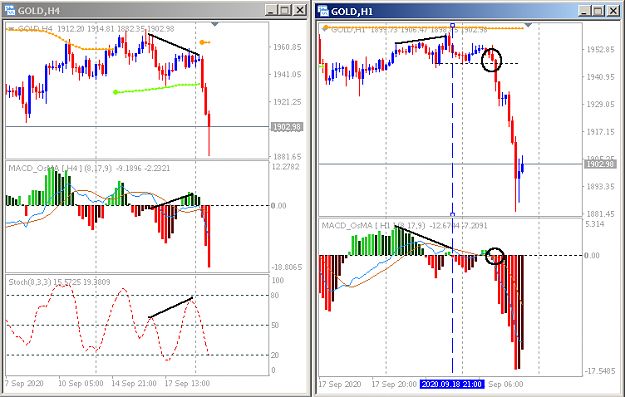Click the 1952.85 price scale label in H1

tap(600, 49)
